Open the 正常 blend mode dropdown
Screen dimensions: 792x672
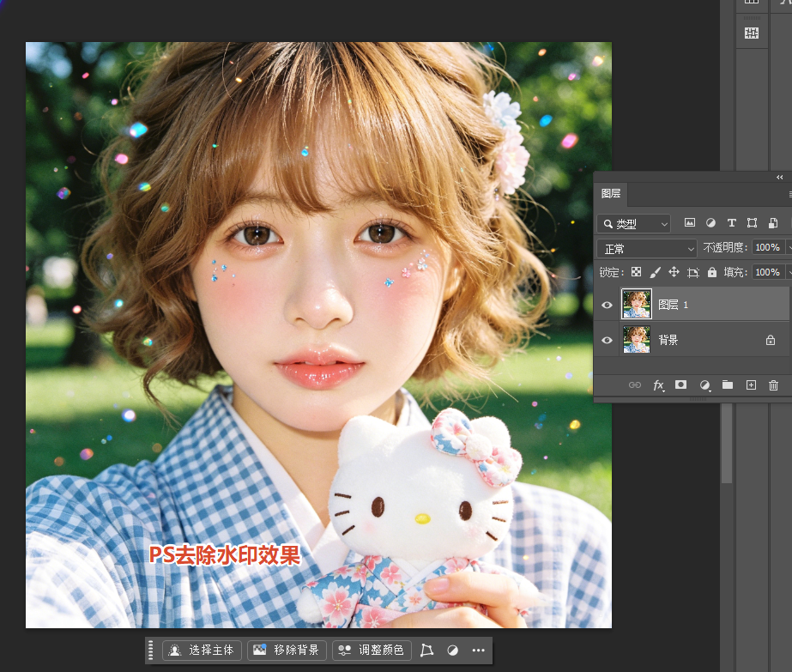647,249
